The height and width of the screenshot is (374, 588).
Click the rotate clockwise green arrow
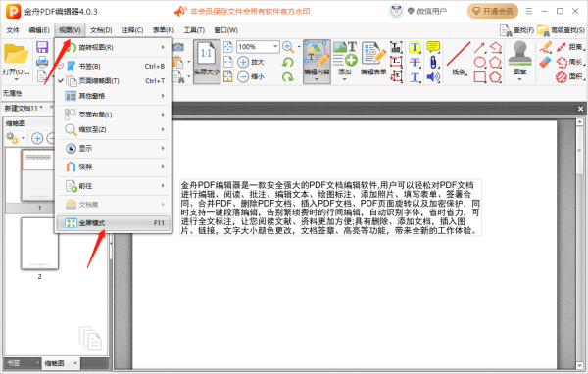[287, 76]
